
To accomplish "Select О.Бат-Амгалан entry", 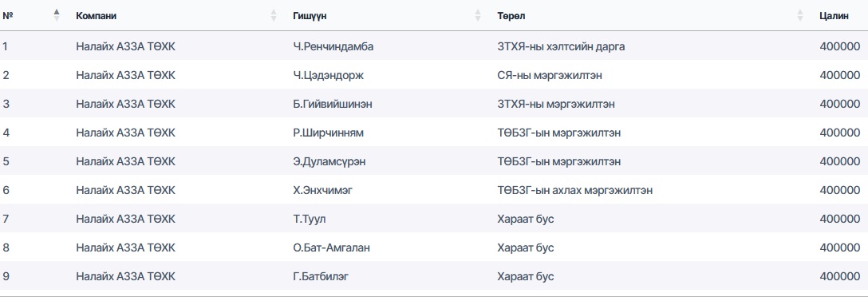I will click(x=332, y=248).
